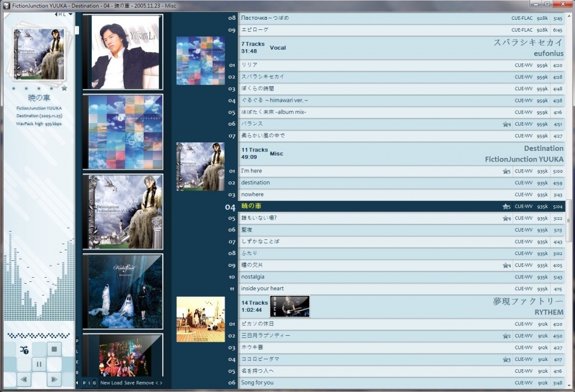Viewport: 575px width, 392px height.
Task: Click the > next playlist arrow
Action: click(x=161, y=383)
